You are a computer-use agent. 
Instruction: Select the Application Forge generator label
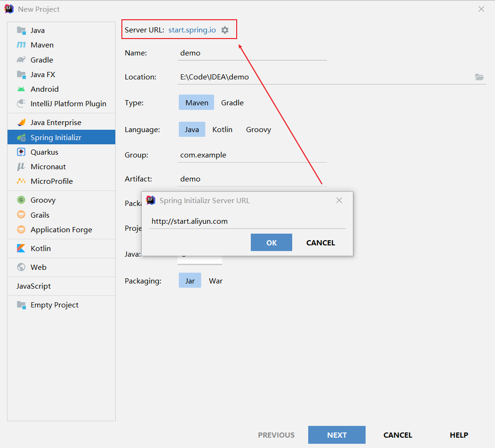tap(61, 230)
